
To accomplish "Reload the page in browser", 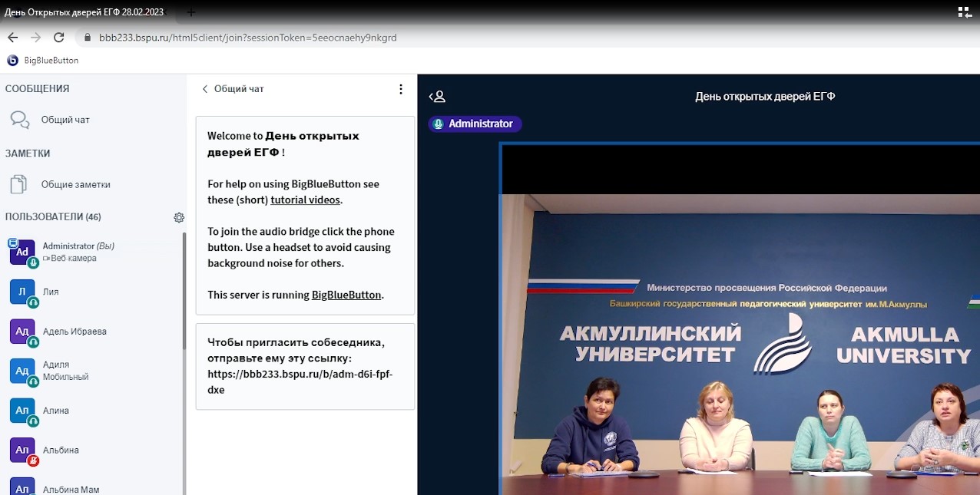I will 58,37.
